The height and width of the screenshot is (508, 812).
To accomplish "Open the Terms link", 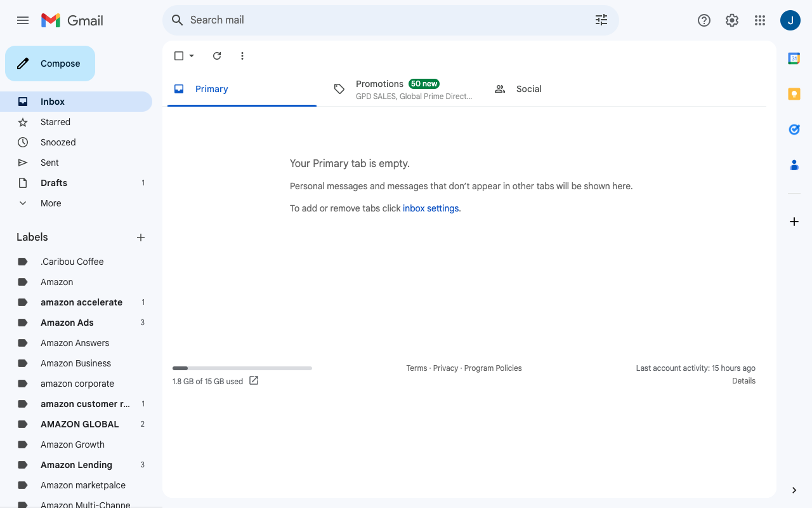I will coord(417,368).
